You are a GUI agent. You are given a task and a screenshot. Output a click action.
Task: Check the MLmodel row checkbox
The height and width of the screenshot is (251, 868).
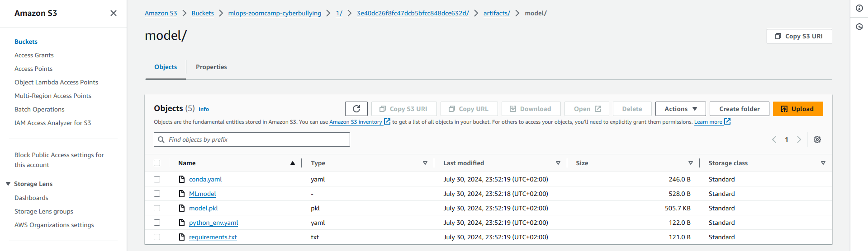click(157, 194)
